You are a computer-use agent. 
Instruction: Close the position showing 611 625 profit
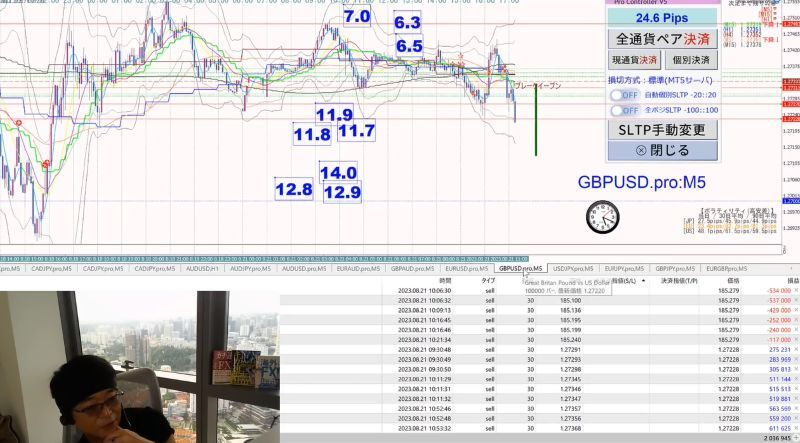point(796,428)
